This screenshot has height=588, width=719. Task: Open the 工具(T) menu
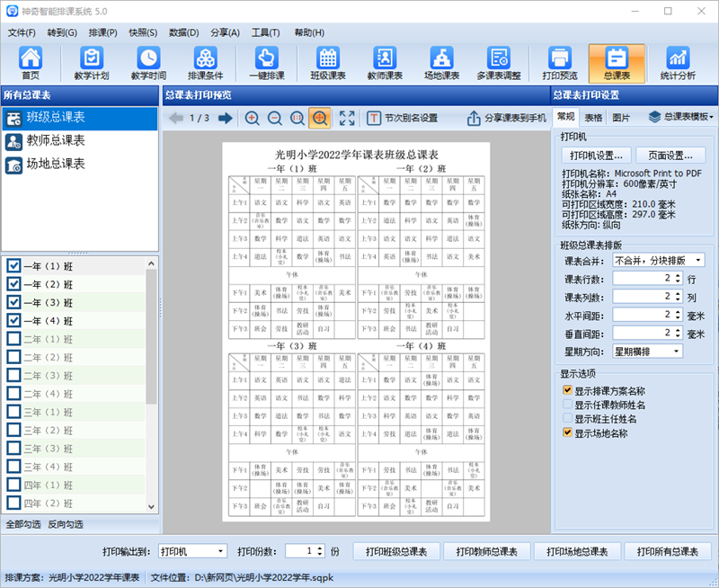coord(265,33)
